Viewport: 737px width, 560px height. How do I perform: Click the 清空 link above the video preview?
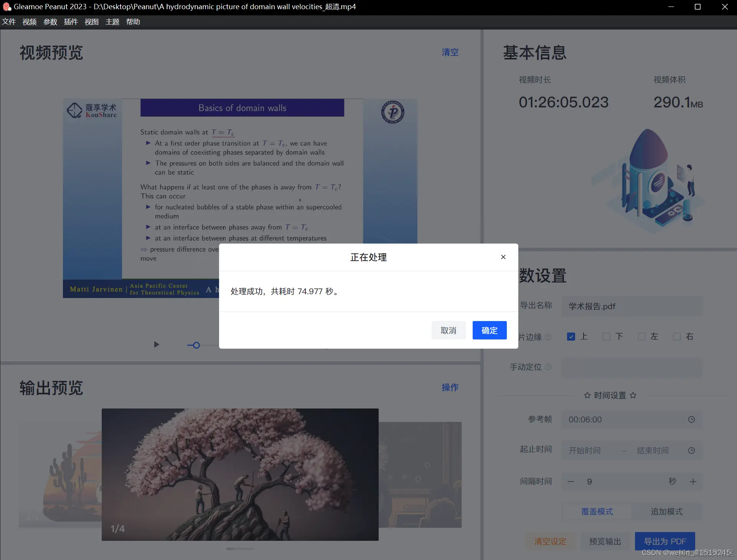450,52
